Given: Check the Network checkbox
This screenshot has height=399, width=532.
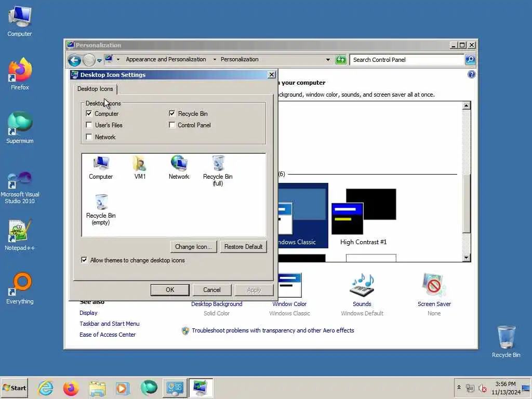Looking at the screenshot, I should tap(89, 137).
